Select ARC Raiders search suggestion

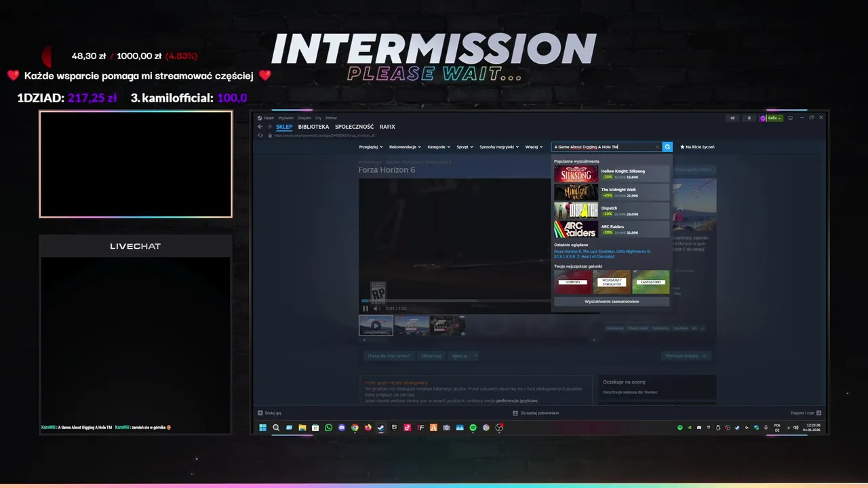[x=612, y=229]
